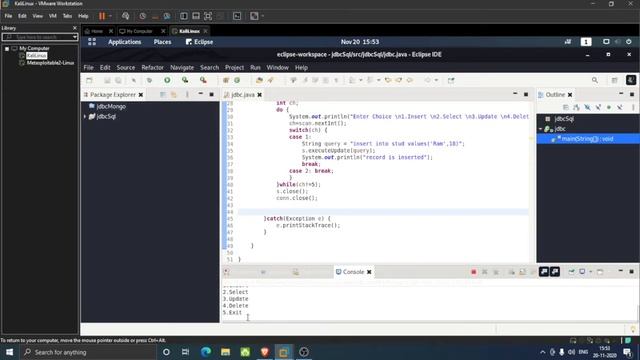This screenshot has width=640, height=360.
Task: Toggle Hide Fields in Outline toolbar
Action: click(x=587, y=107)
